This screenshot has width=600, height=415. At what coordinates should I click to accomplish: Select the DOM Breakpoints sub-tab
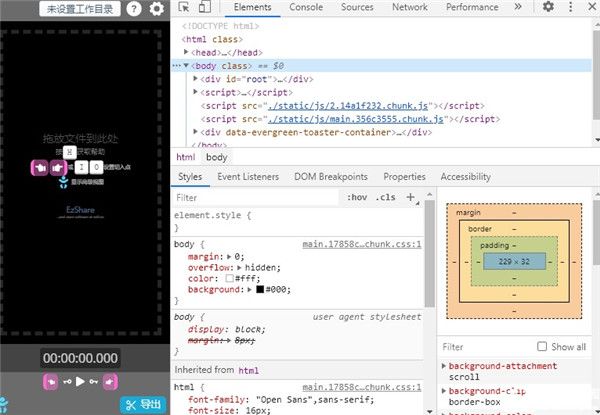[331, 177]
